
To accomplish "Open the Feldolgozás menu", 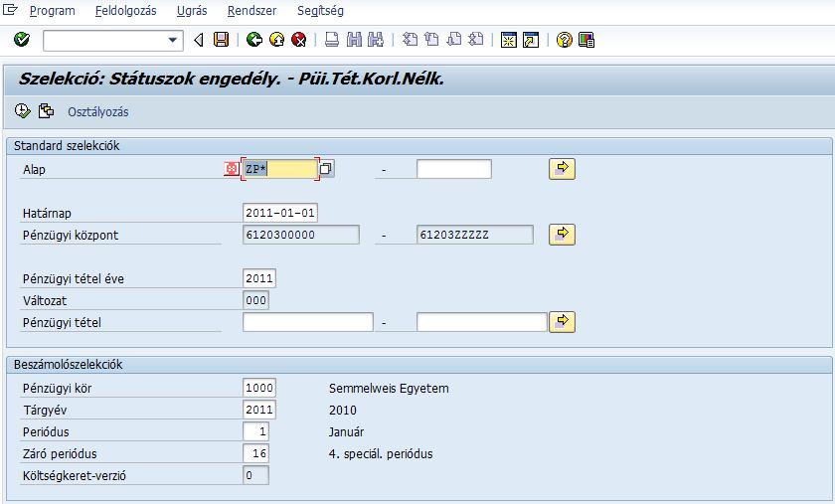I will click(x=125, y=11).
